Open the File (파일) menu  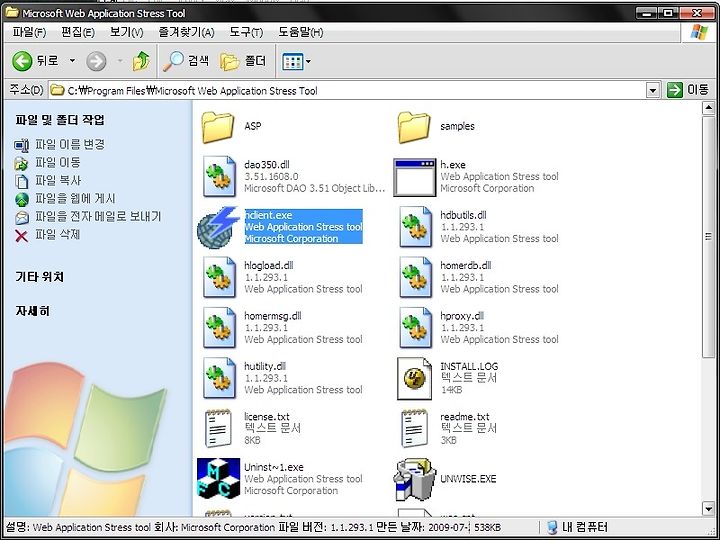[29, 32]
